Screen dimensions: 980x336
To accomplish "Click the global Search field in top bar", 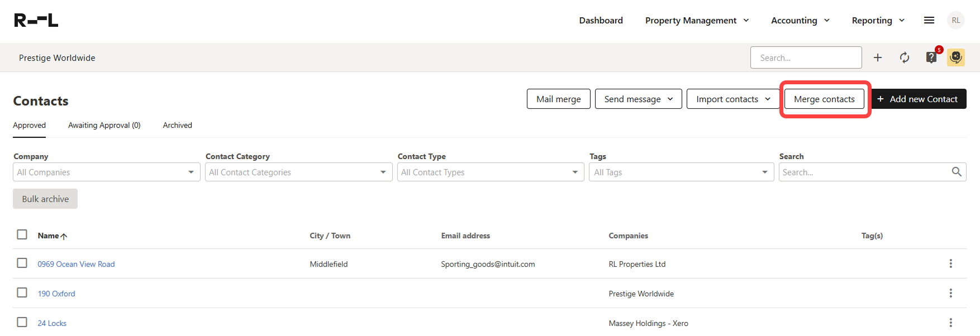I will pos(806,57).
